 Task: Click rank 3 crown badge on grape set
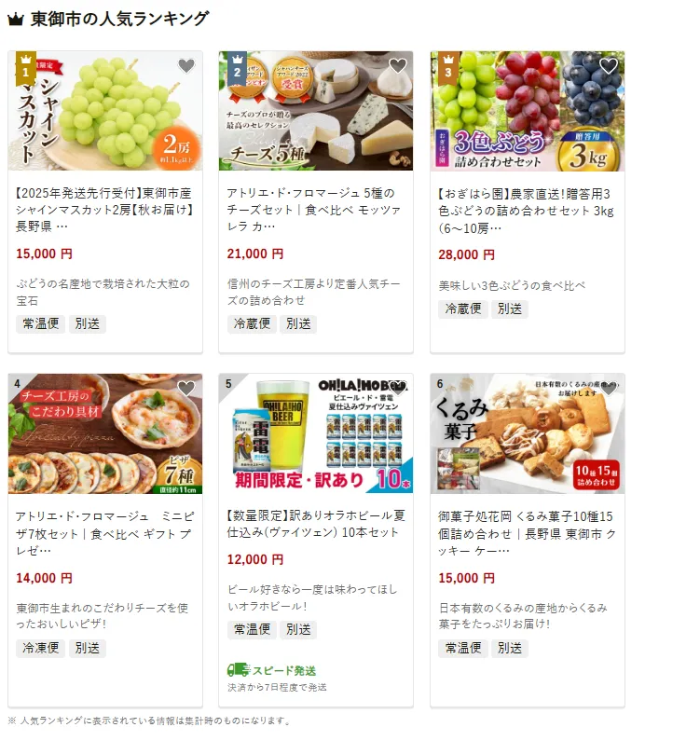[448, 67]
